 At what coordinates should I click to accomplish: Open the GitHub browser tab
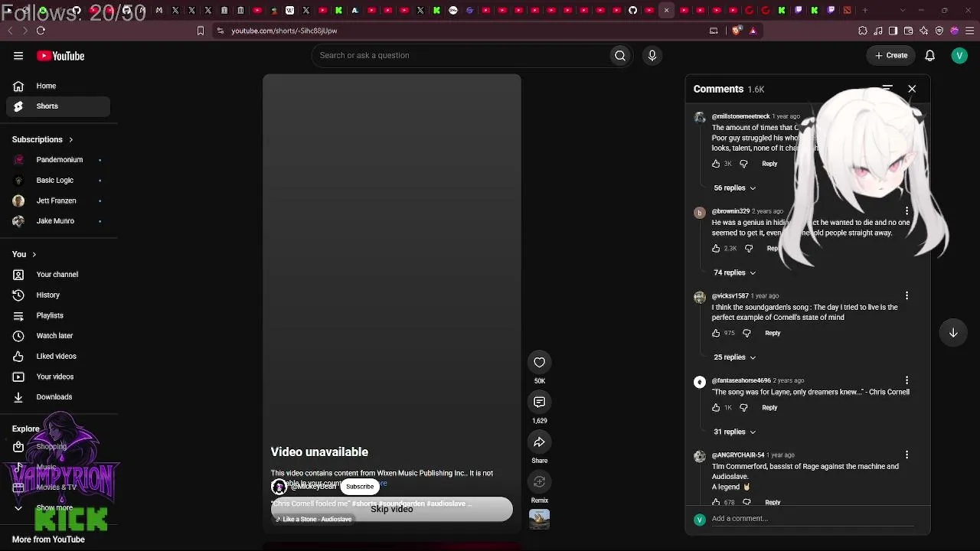633,10
